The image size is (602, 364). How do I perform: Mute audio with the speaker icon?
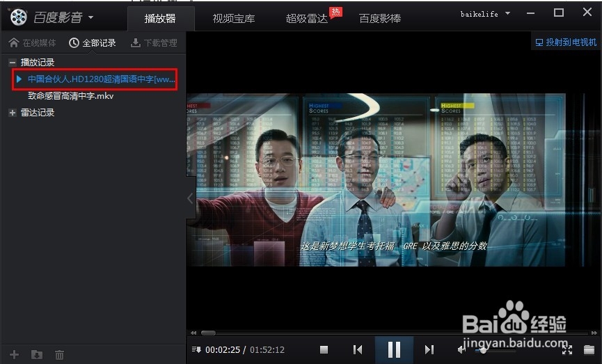pyautogui.click(x=462, y=349)
